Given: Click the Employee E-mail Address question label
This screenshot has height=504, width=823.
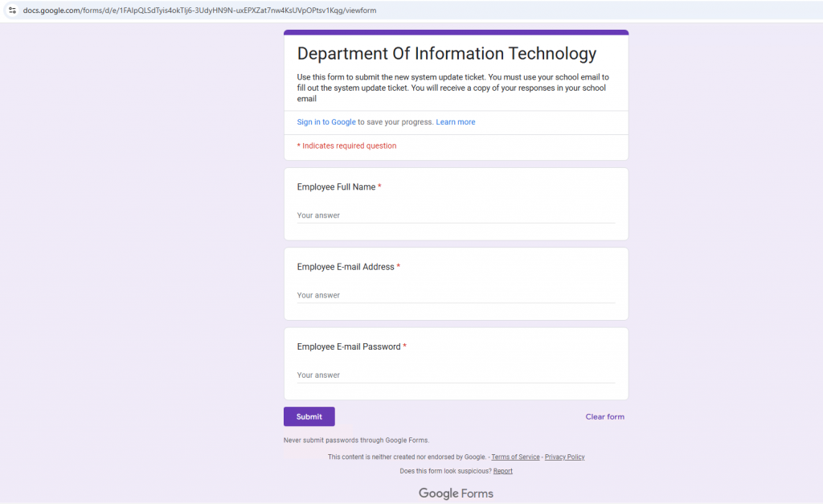Looking at the screenshot, I should click(x=346, y=267).
